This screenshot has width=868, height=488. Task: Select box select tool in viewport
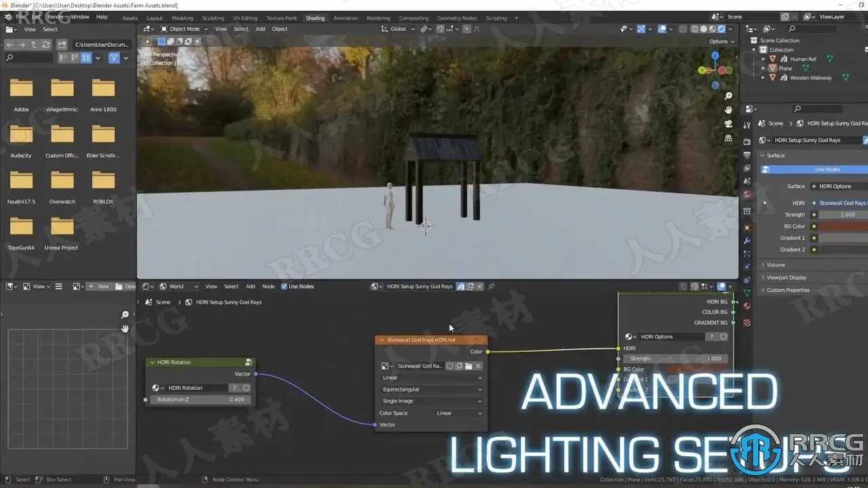(x=161, y=41)
